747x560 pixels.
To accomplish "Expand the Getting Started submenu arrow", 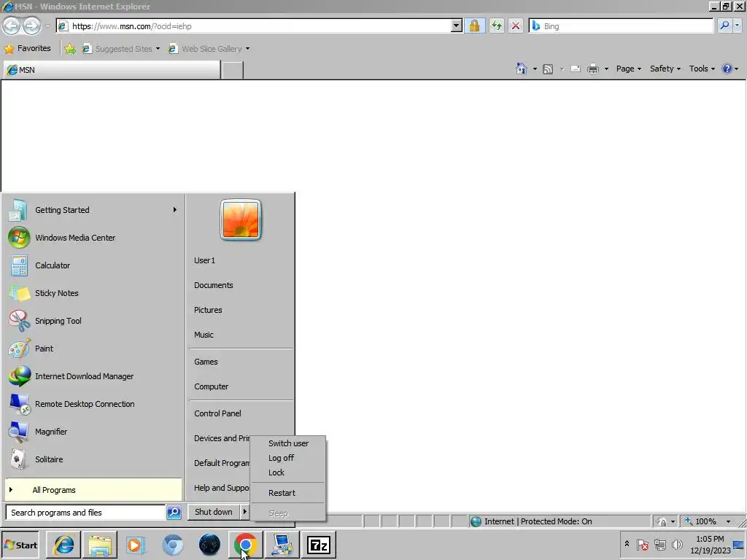I will (x=175, y=209).
